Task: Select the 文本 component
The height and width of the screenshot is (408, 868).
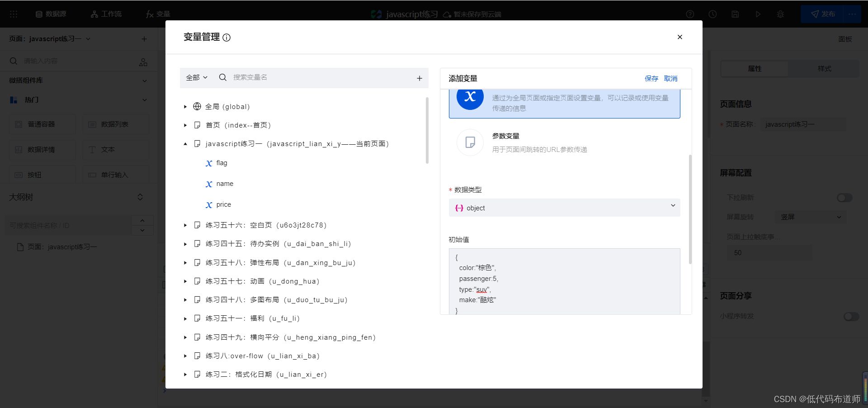Action: click(x=116, y=149)
